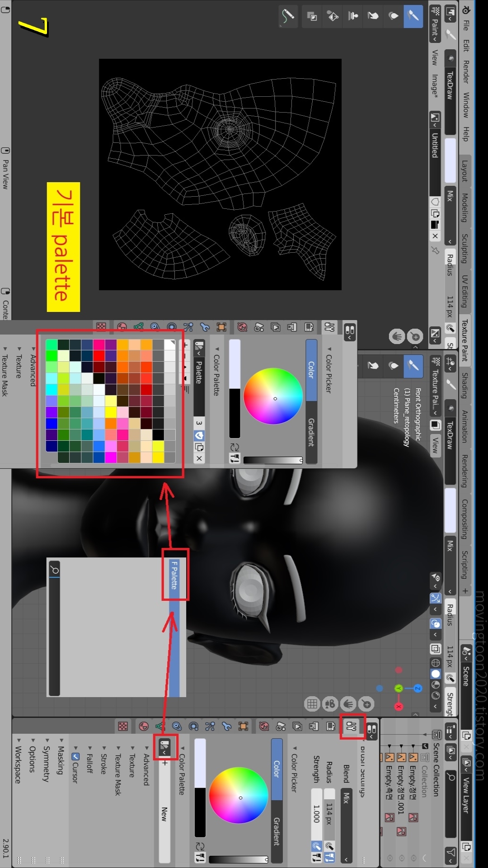This screenshot has height=868, width=488.
Task: Add a workspace with the plus button
Action: coord(465,591)
